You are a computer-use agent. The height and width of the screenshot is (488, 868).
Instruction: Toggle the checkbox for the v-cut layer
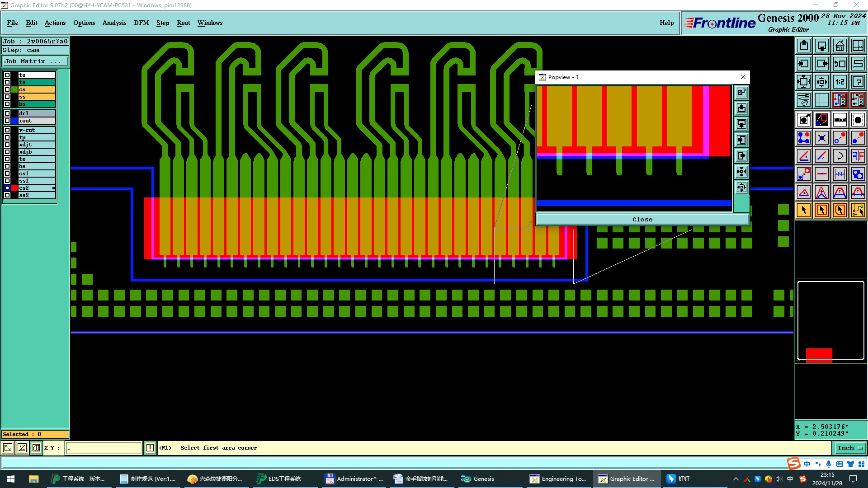(7, 130)
